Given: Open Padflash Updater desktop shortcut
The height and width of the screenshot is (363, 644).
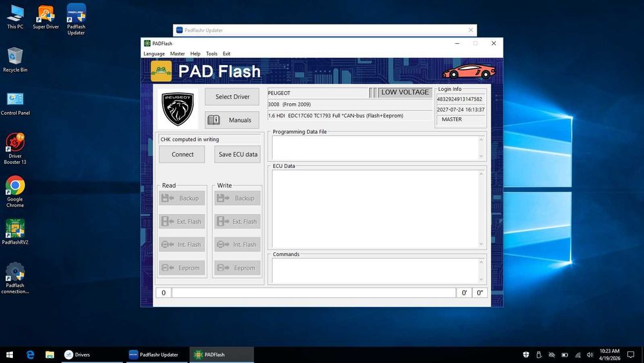Looking at the screenshot, I should pyautogui.click(x=76, y=19).
